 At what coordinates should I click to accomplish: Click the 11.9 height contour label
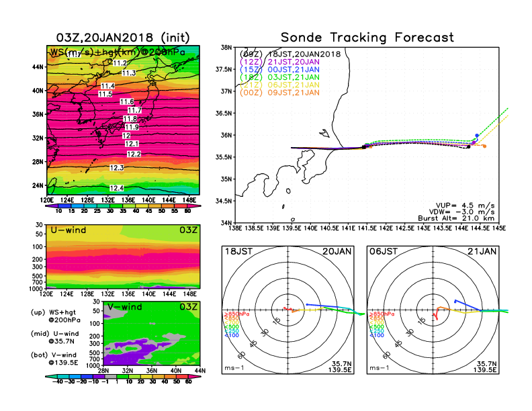132,127
